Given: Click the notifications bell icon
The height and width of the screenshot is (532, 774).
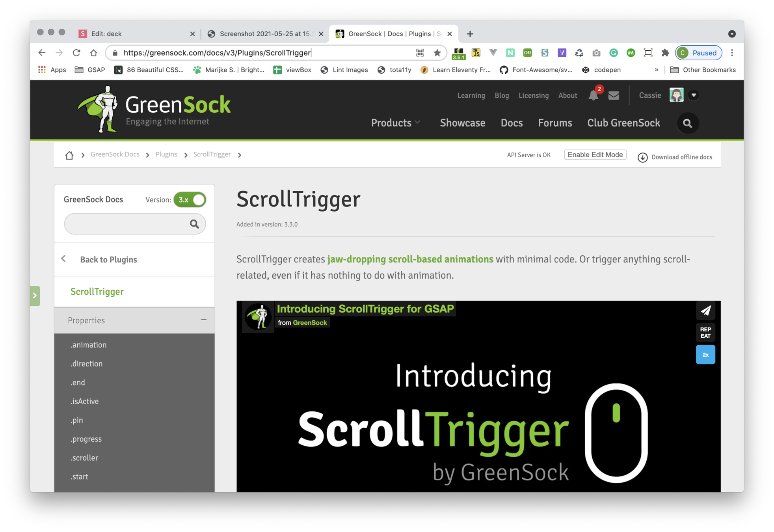Looking at the screenshot, I should tap(593, 95).
